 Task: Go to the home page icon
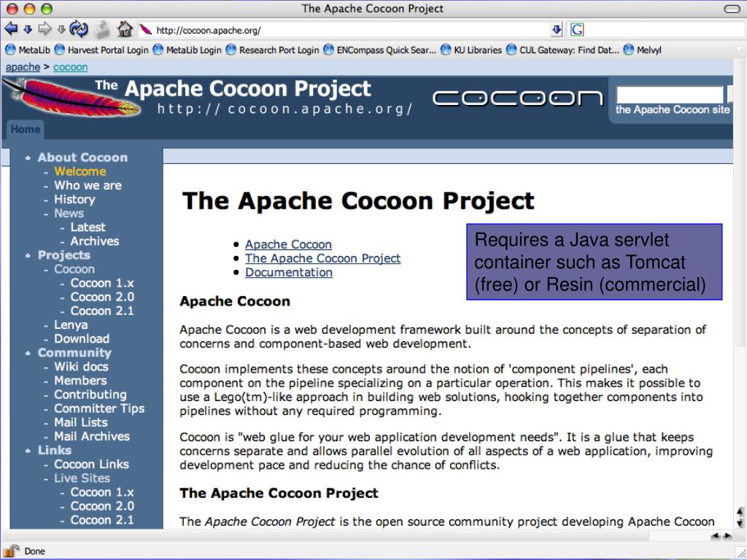click(125, 29)
